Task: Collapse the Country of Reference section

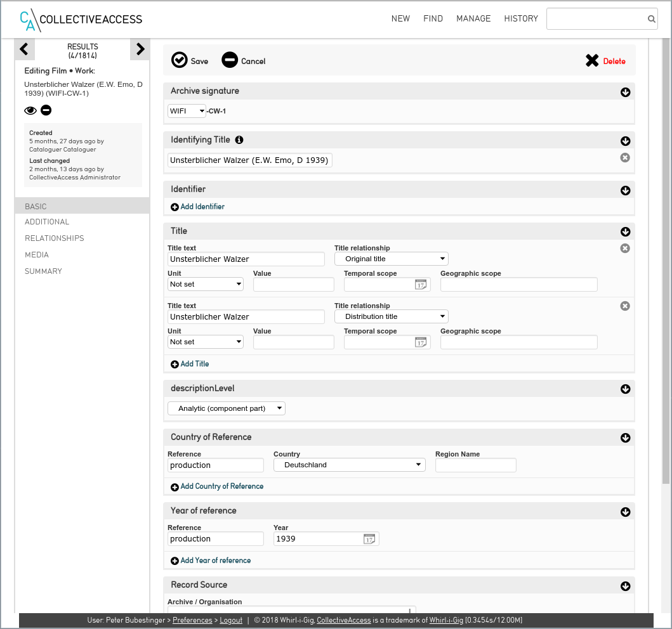Action: (x=625, y=438)
